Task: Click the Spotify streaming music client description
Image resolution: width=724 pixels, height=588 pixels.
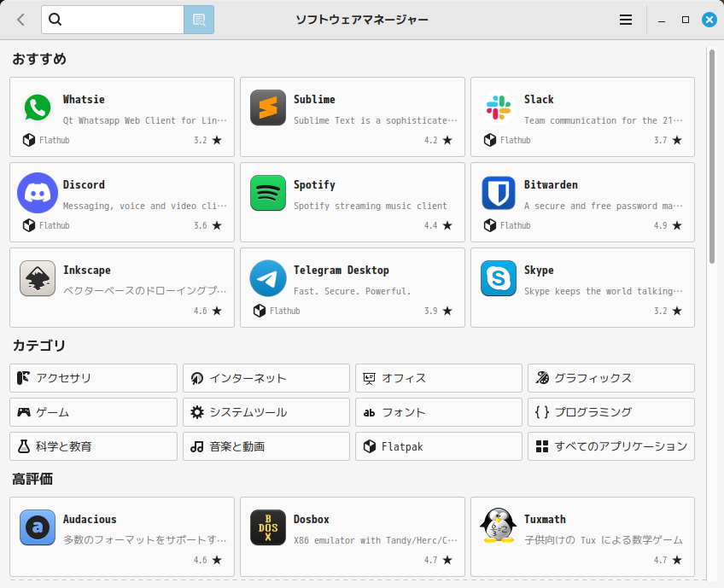Action: tap(371, 206)
